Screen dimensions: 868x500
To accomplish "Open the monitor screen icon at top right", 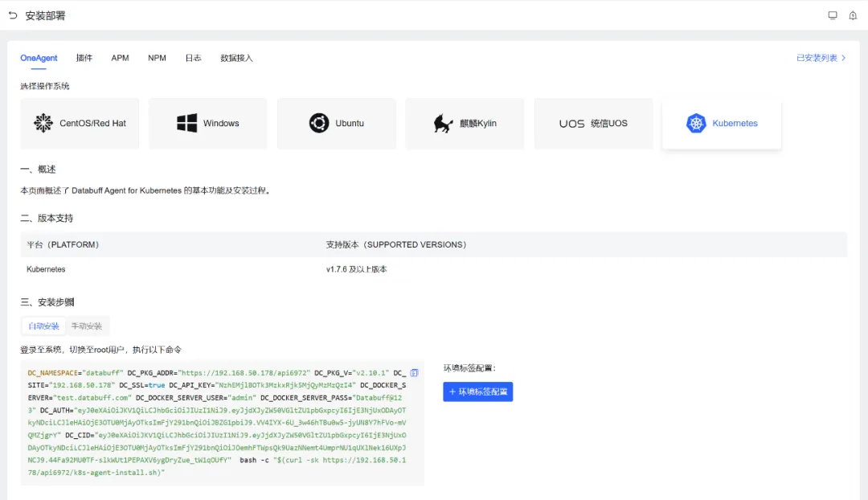I will click(832, 15).
